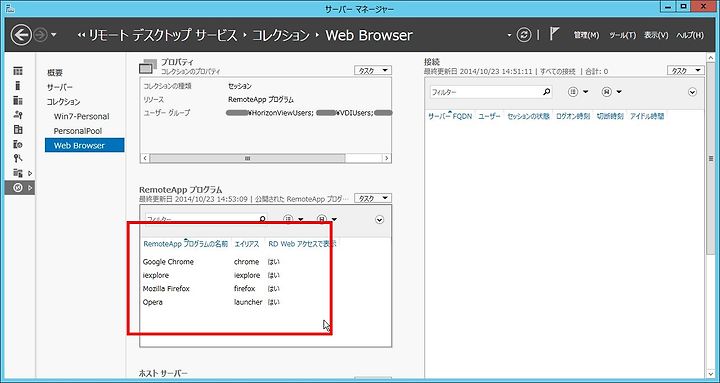
Task: Select the Opera RemoteApp row
Action: [x=265, y=302]
